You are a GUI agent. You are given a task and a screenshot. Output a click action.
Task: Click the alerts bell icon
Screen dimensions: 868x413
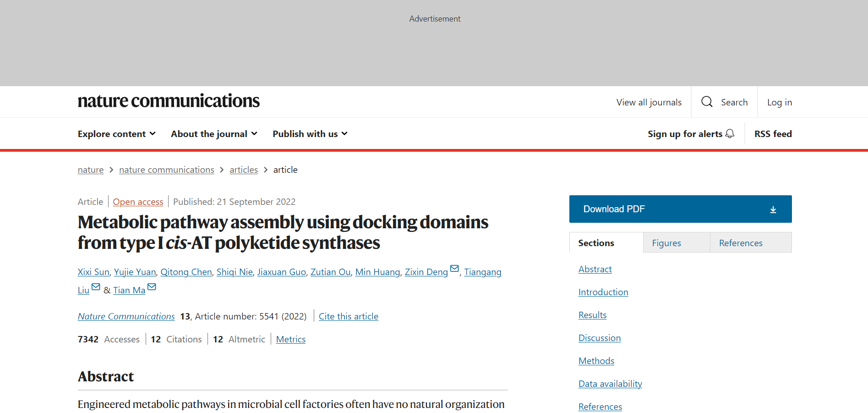point(730,133)
